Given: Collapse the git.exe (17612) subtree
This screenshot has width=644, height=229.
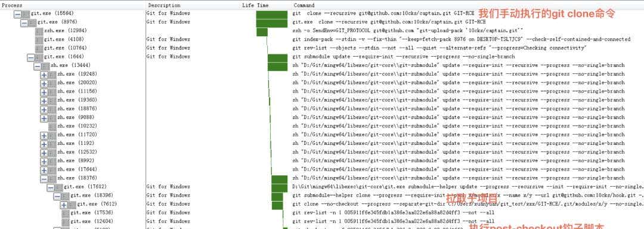Looking at the screenshot, I should [x=51, y=187].
